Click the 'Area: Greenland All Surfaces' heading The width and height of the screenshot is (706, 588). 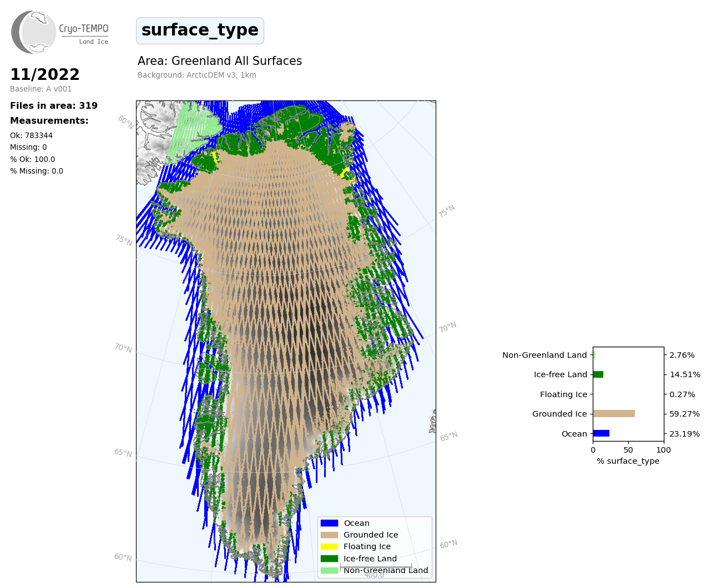(x=220, y=61)
